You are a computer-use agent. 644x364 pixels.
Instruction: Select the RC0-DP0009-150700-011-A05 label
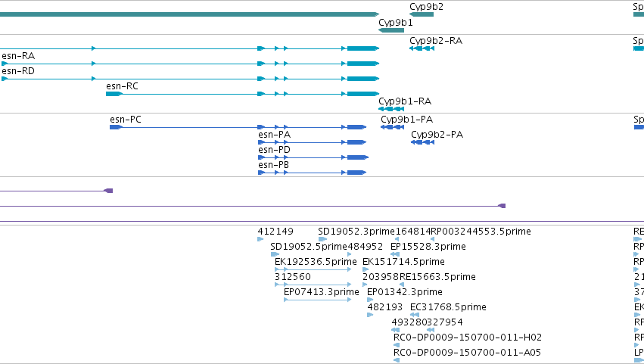click(468, 353)
